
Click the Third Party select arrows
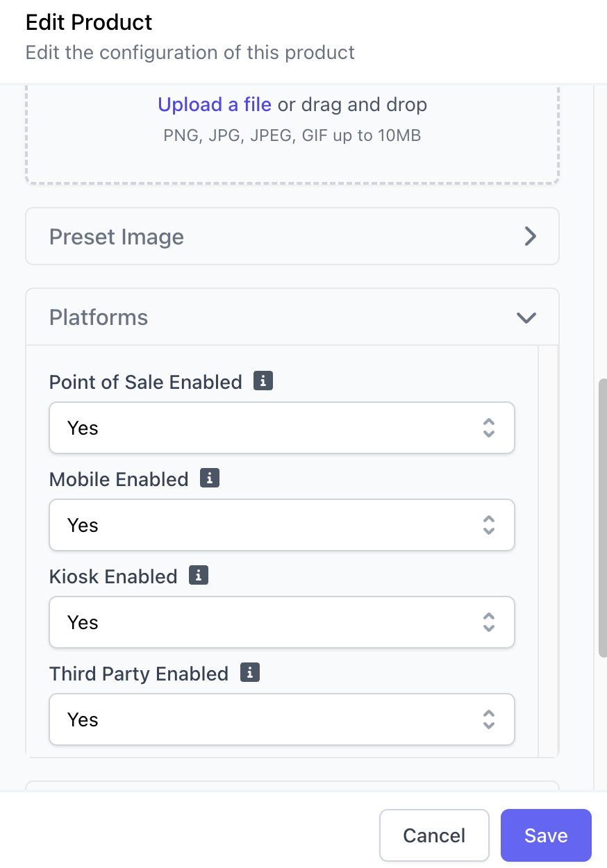click(489, 719)
